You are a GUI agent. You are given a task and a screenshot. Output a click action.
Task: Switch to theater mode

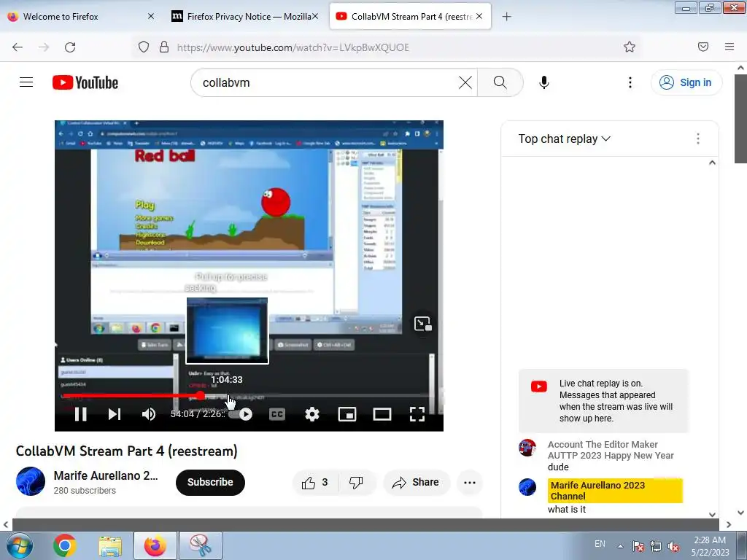point(382,414)
